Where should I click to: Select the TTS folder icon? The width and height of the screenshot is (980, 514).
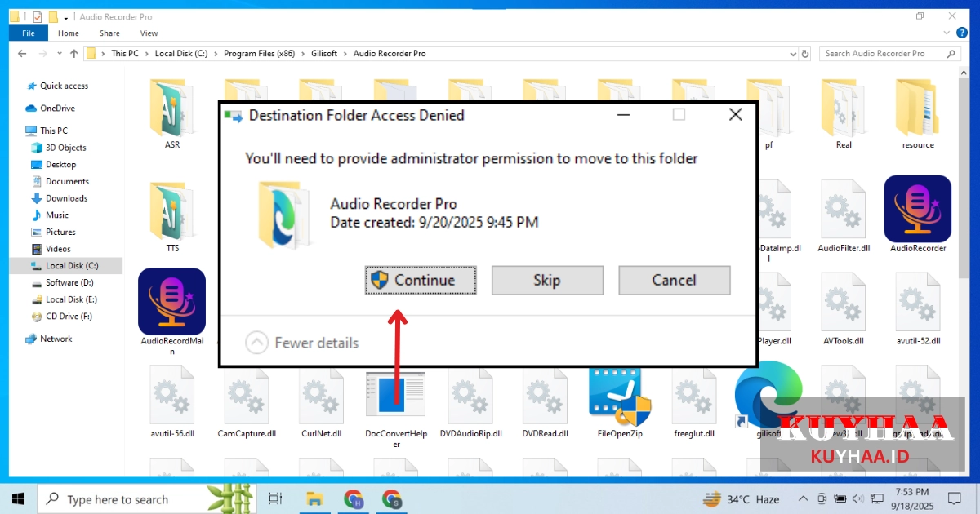tap(171, 210)
